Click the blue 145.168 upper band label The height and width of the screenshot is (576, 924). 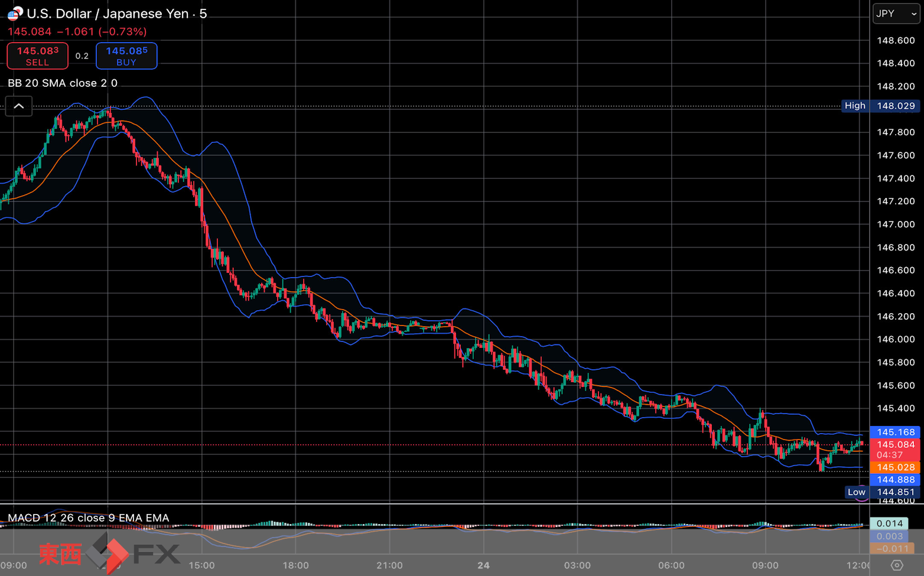point(895,432)
